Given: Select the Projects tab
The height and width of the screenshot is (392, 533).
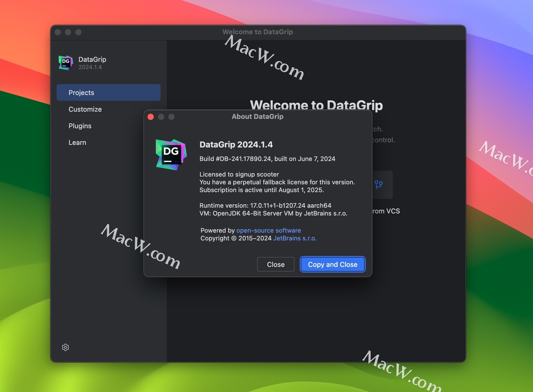Looking at the screenshot, I should (x=109, y=92).
